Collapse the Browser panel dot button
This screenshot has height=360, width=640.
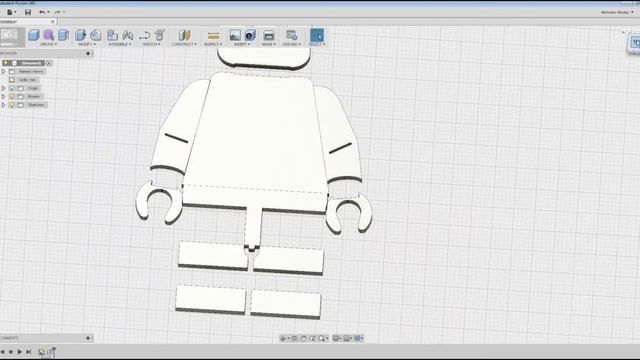pyautogui.click(x=88, y=53)
